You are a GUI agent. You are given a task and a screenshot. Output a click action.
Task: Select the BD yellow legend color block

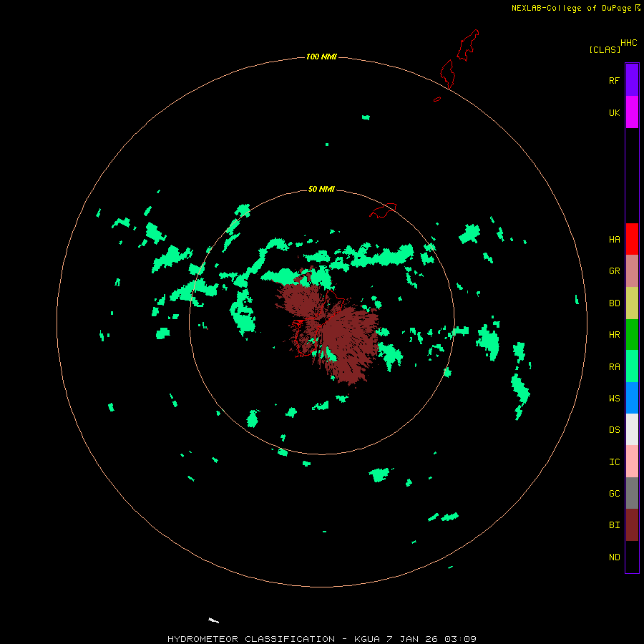(x=632, y=303)
